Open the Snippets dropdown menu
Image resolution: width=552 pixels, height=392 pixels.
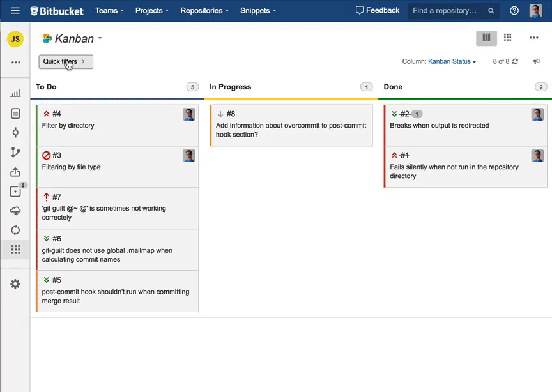(258, 11)
